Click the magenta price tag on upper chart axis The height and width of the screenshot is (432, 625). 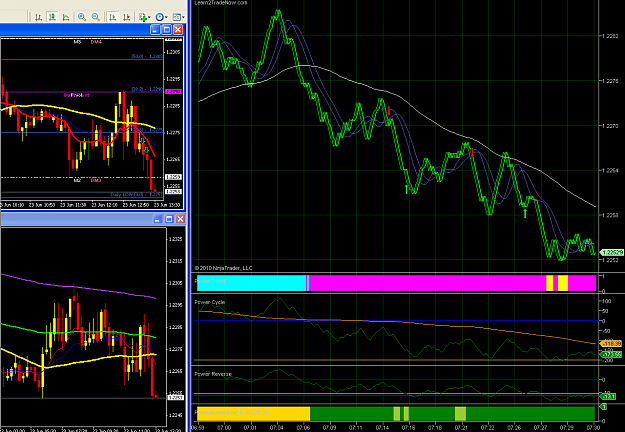(173, 92)
